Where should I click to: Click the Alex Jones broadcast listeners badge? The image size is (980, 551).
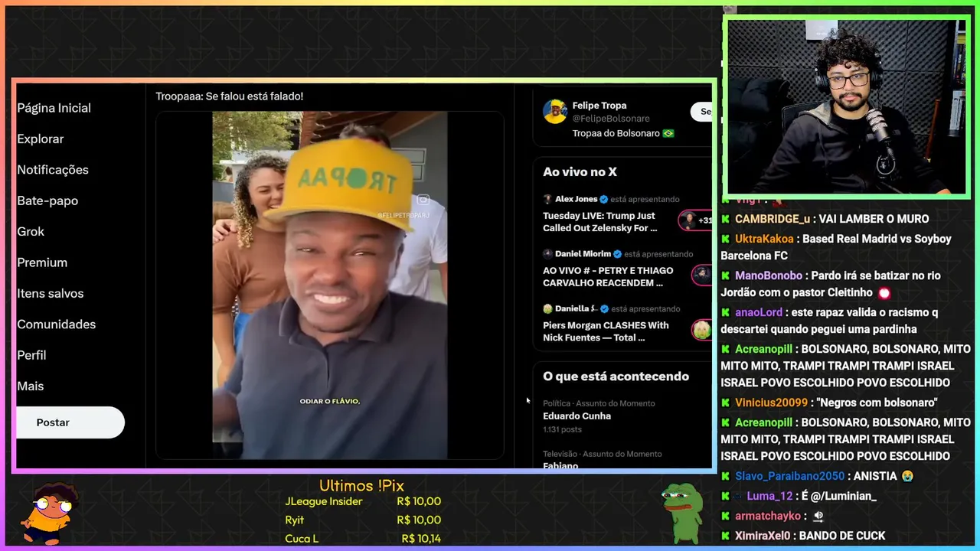695,220
